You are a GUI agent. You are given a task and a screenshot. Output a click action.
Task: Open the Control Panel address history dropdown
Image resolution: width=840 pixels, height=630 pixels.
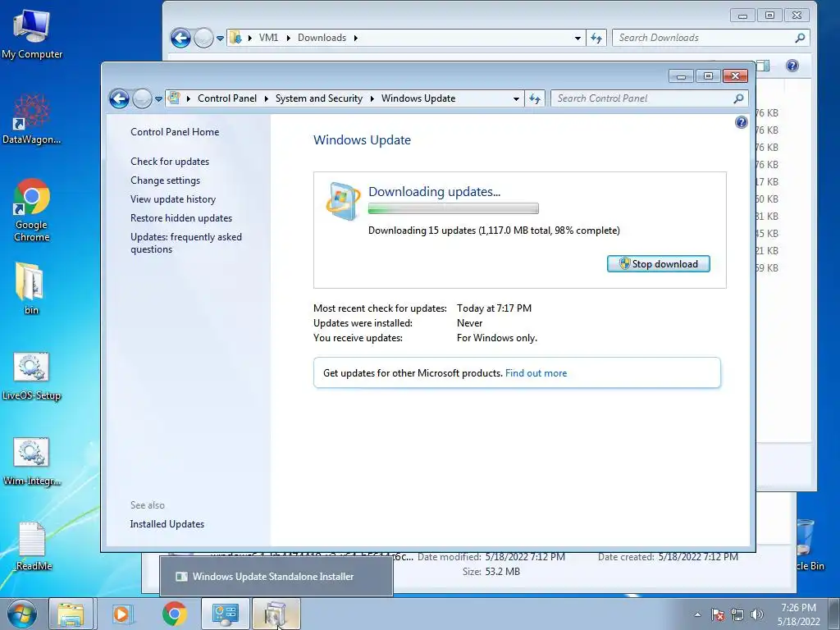[x=516, y=99]
